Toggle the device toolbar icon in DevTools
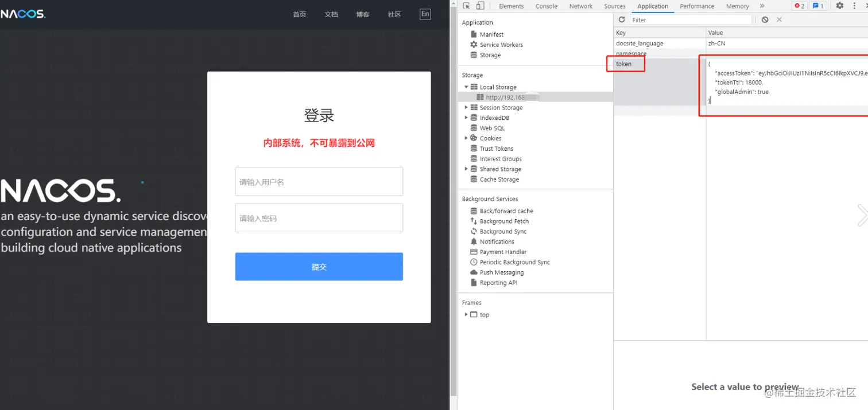Viewport: 868px width, 410px height. pos(480,6)
